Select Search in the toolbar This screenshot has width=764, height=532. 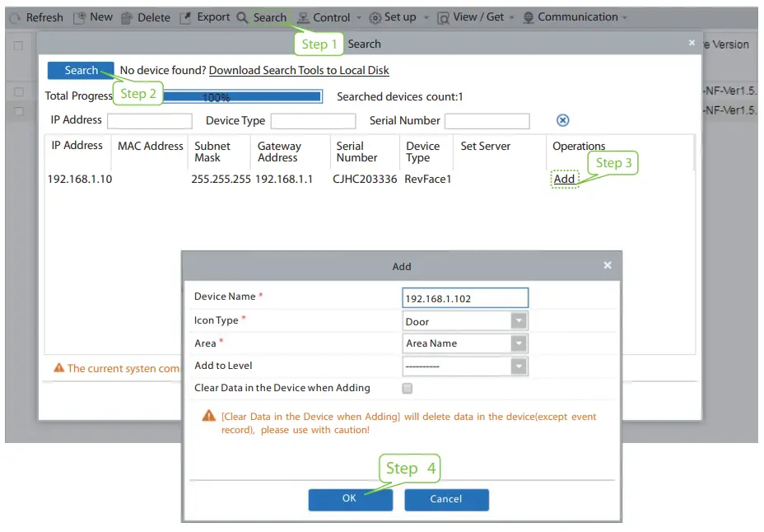(270, 17)
